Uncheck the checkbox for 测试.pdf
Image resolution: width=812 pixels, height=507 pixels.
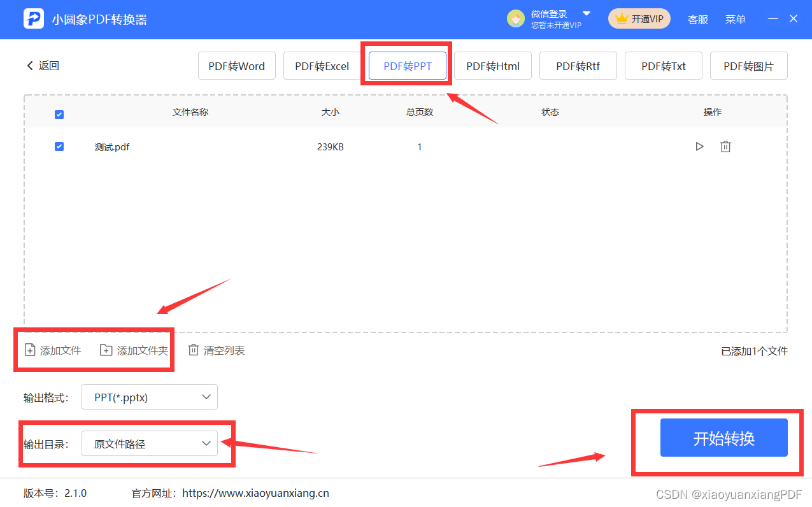click(59, 146)
